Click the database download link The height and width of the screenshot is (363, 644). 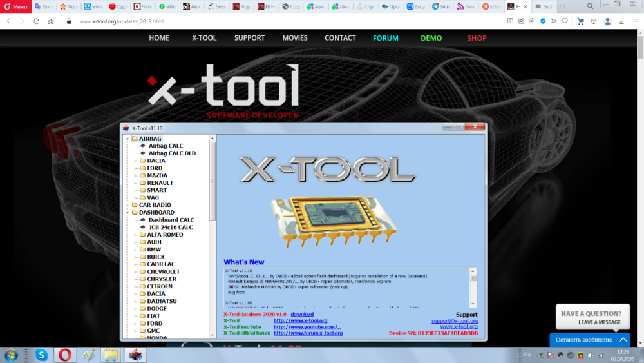(x=302, y=314)
